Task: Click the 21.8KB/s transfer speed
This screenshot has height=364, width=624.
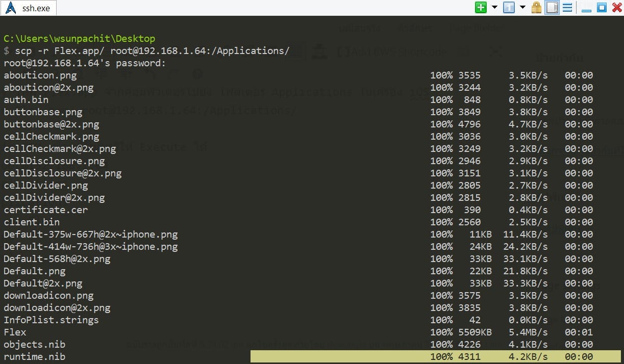Action: point(526,271)
